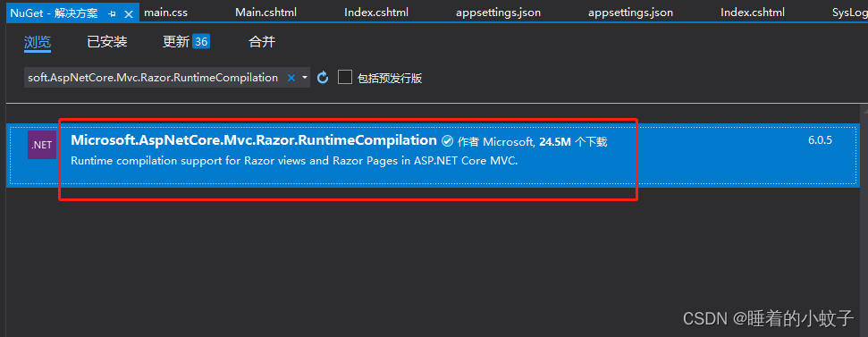Click the 24.5M downloads count

tap(555, 142)
